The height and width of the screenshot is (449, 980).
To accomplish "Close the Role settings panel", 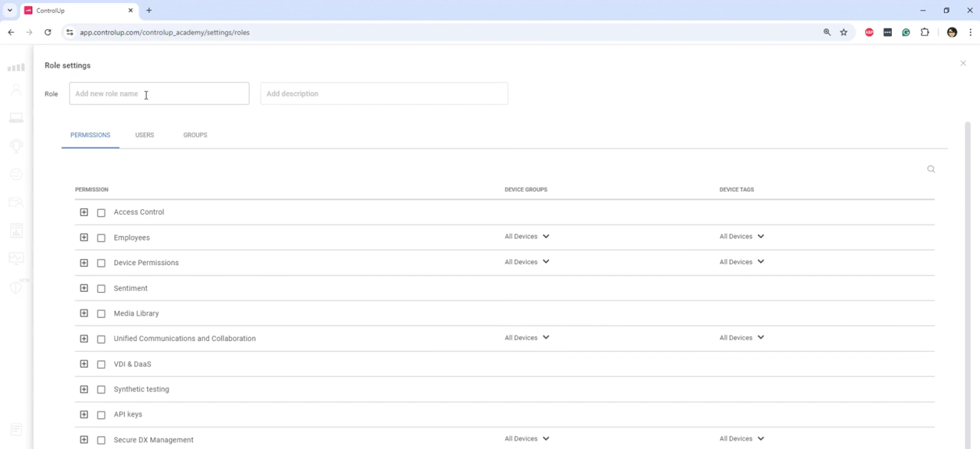I will pos(963,64).
